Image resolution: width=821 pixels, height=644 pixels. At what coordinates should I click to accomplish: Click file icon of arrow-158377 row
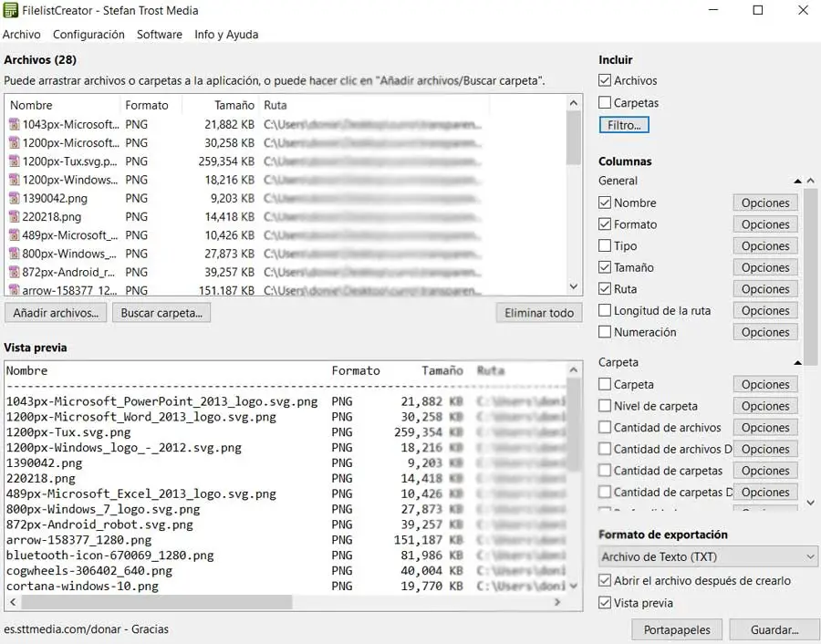pos(15,290)
